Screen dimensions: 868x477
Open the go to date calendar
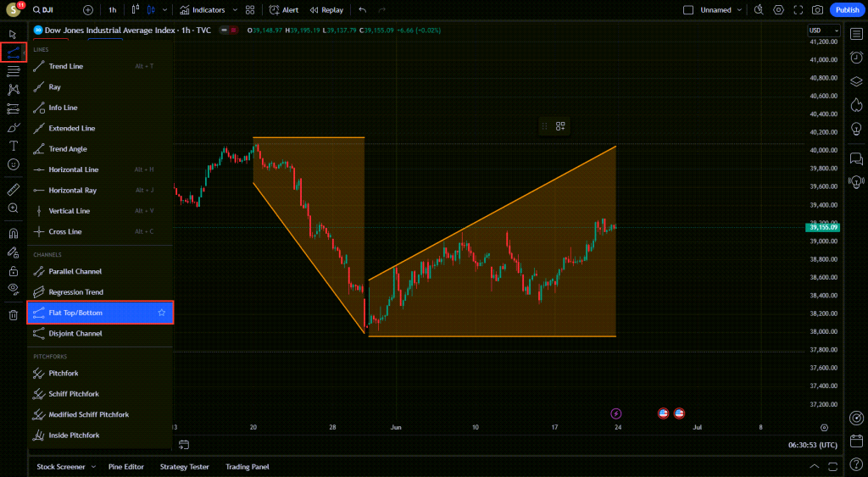pos(184,445)
